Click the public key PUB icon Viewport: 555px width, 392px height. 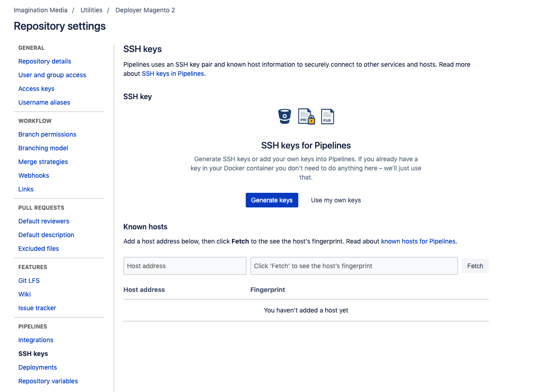[328, 117]
